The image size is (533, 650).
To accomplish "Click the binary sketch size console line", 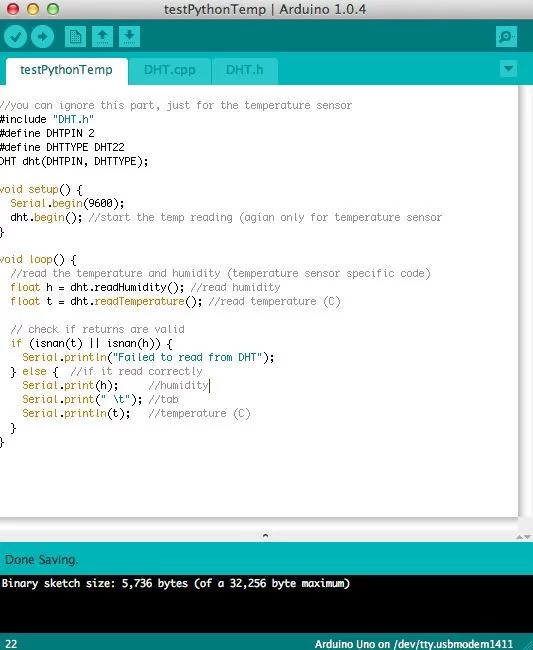I will tap(176, 583).
